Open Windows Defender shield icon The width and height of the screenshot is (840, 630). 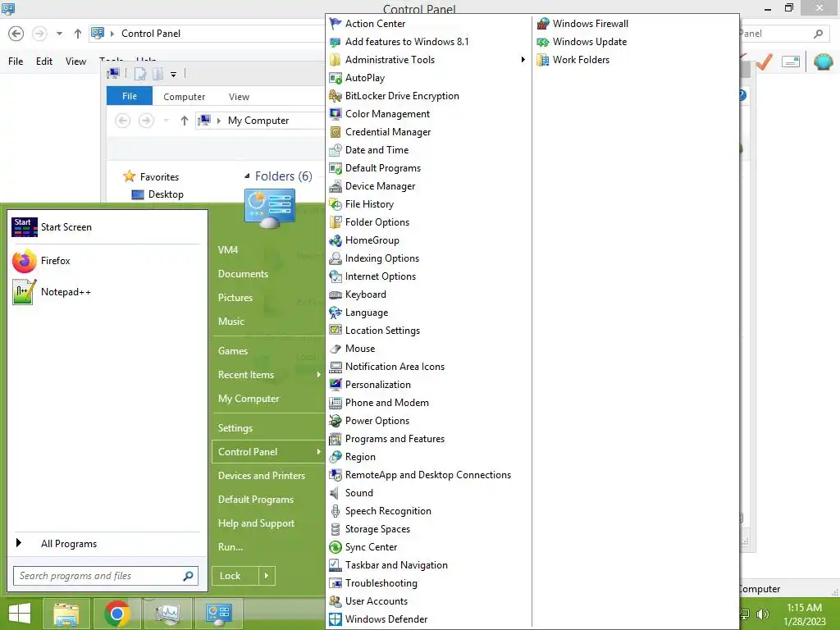pyautogui.click(x=336, y=619)
